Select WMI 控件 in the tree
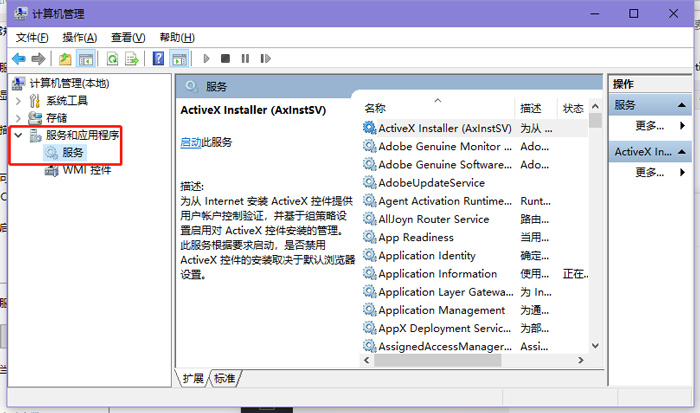 pos(86,169)
